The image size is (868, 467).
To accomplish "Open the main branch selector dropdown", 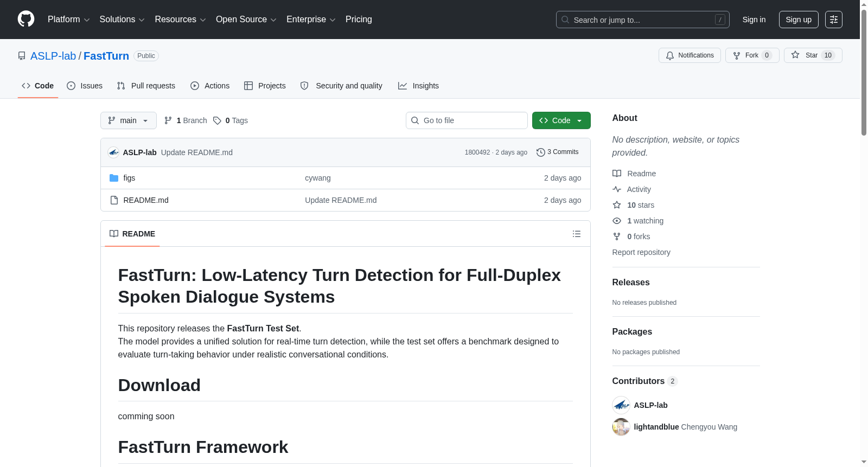I will click(x=129, y=120).
